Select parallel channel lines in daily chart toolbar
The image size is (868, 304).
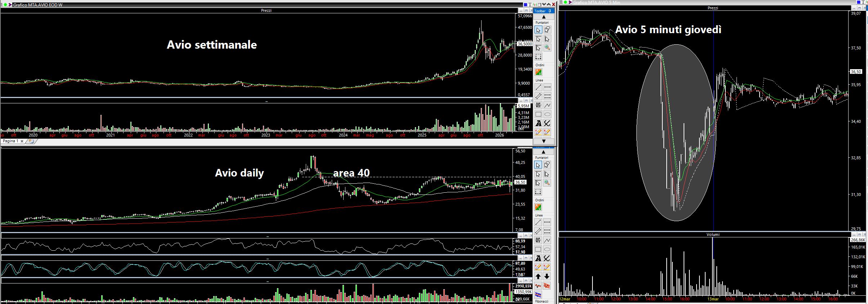tap(538, 231)
